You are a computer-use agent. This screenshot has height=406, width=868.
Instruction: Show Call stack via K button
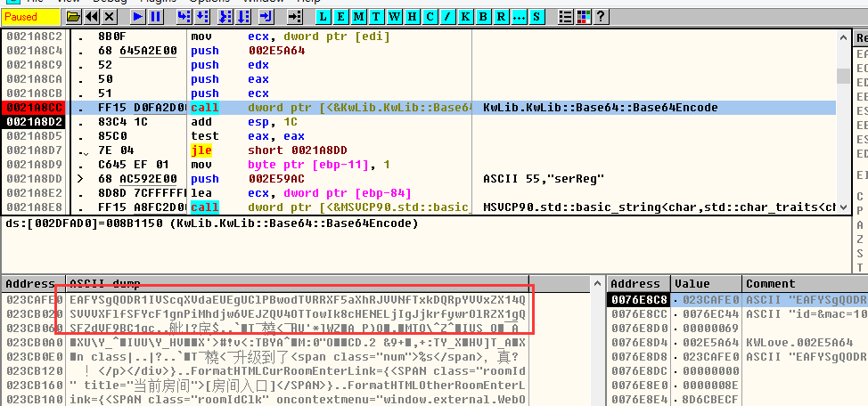pyautogui.click(x=465, y=17)
